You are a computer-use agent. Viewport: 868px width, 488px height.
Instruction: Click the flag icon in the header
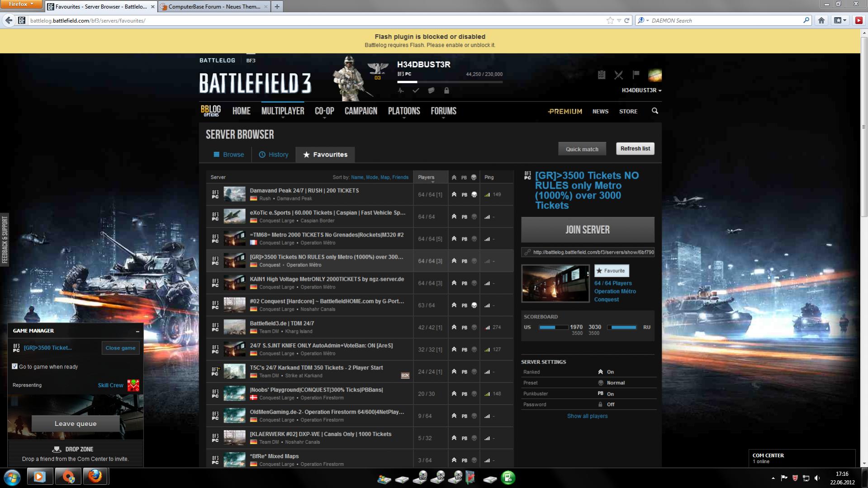(636, 75)
